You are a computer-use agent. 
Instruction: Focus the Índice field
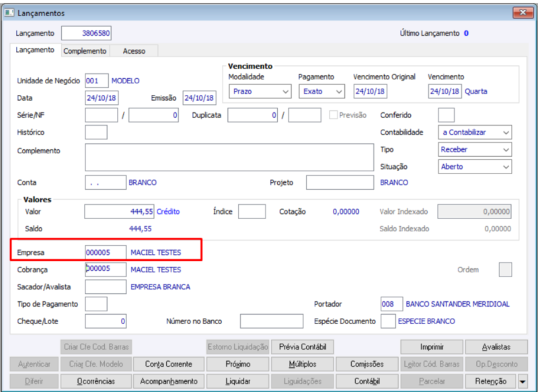tap(252, 212)
